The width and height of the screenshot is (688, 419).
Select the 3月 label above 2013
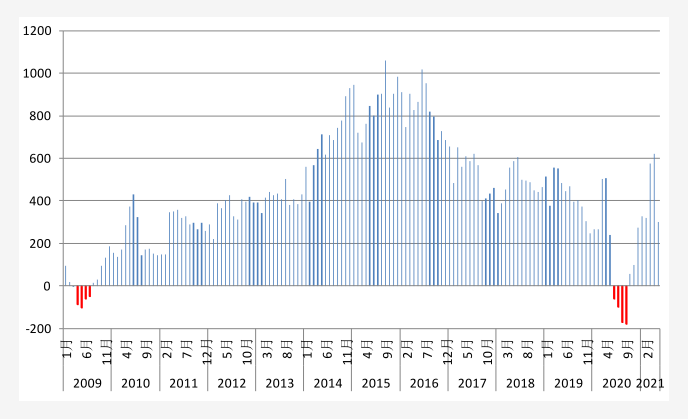click(268, 349)
